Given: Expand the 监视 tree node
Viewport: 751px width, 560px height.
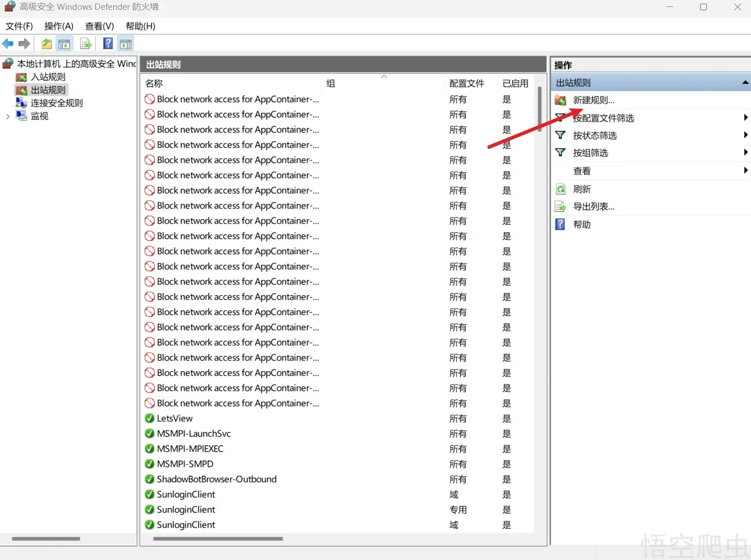Looking at the screenshot, I should 8,116.
